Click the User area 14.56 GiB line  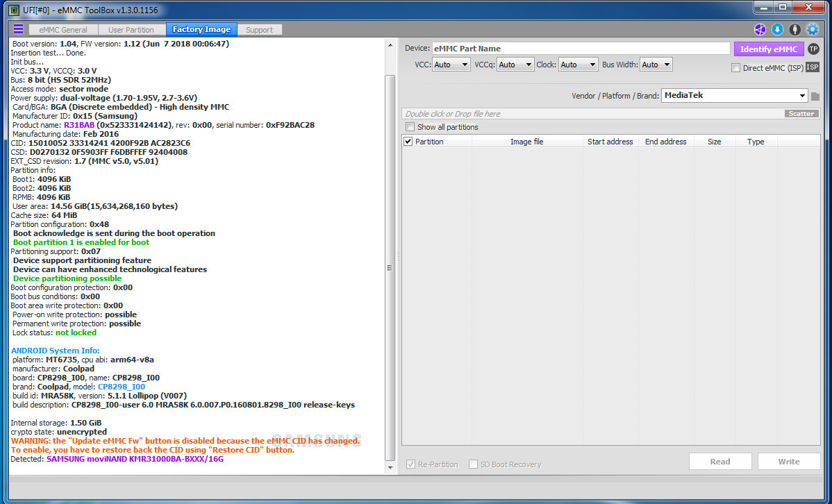coord(95,206)
